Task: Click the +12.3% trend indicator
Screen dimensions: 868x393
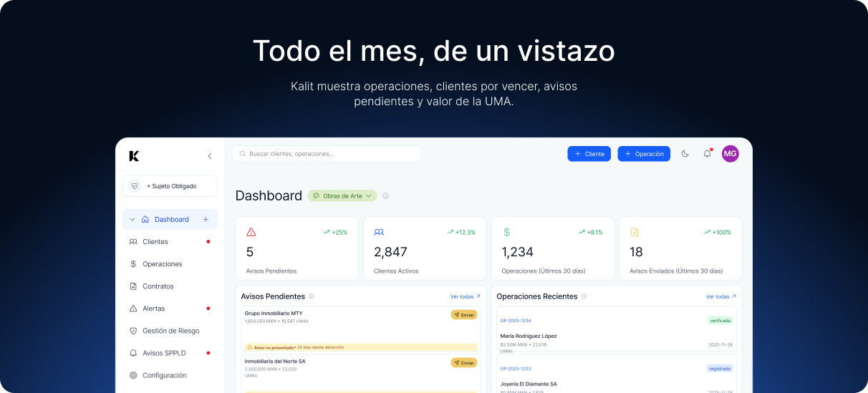Action: [461, 233]
